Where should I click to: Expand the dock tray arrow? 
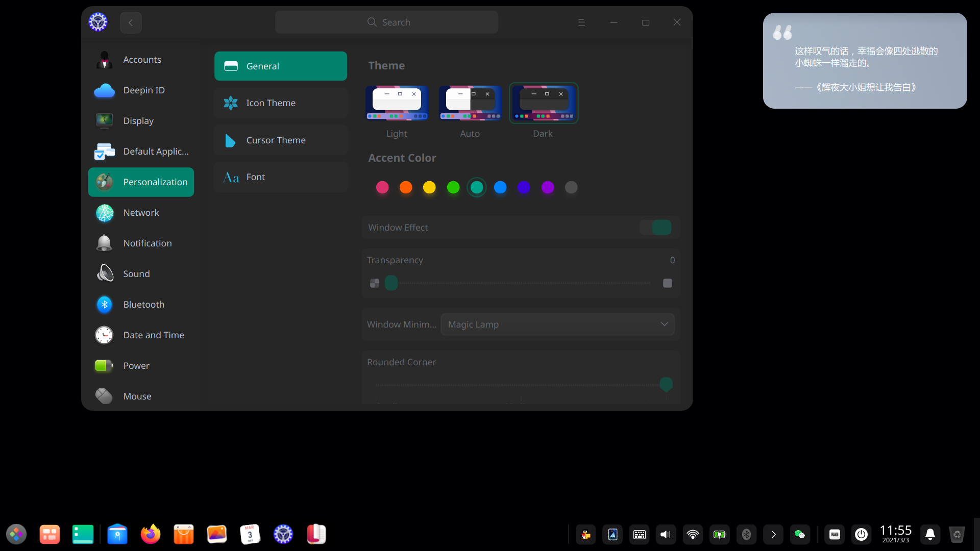(x=773, y=534)
